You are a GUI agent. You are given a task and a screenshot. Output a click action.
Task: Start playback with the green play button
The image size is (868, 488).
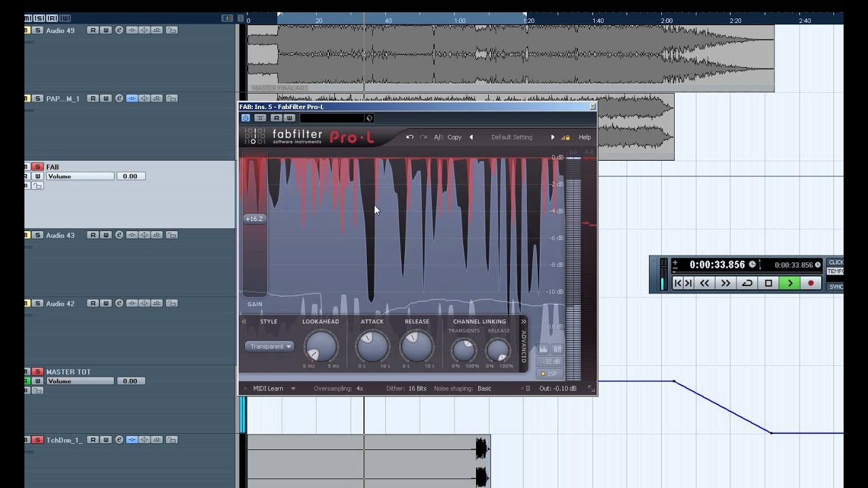(790, 283)
